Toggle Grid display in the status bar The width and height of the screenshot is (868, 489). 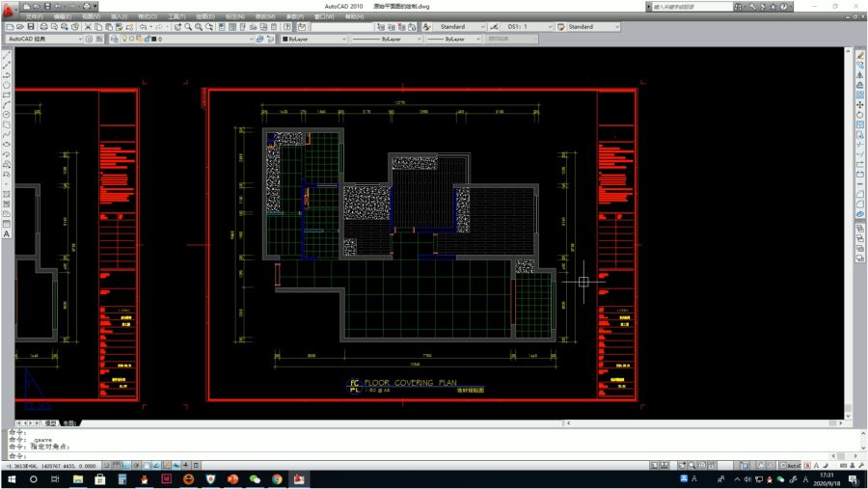[118, 465]
